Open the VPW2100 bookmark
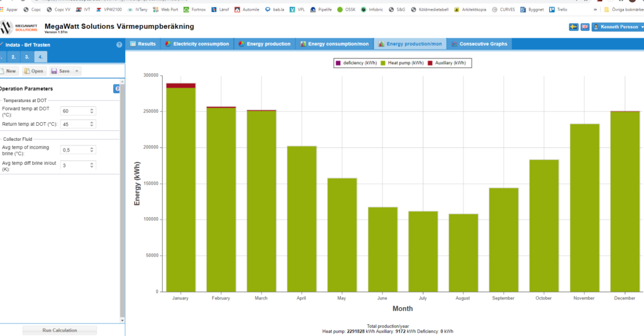The height and width of the screenshot is (336, 644). [x=109, y=9]
